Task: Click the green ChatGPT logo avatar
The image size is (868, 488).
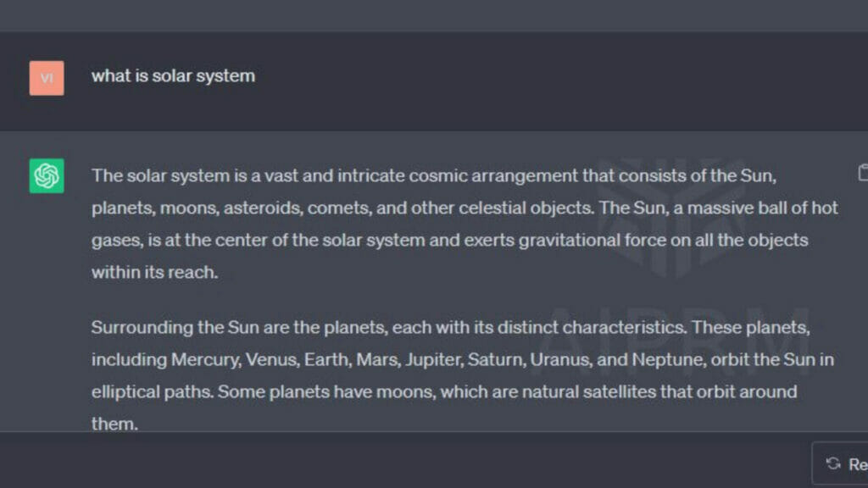Action: coord(47,176)
